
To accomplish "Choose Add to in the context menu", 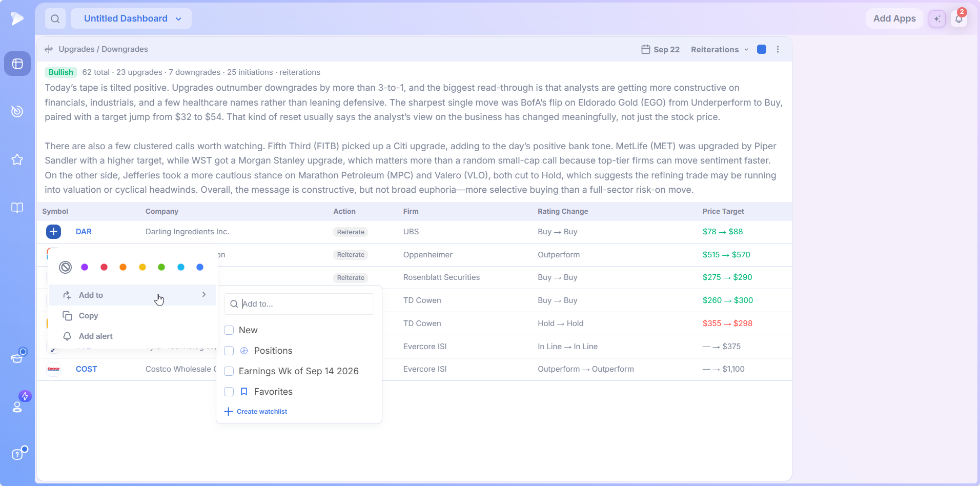I will pyautogui.click(x=132, y=295).
